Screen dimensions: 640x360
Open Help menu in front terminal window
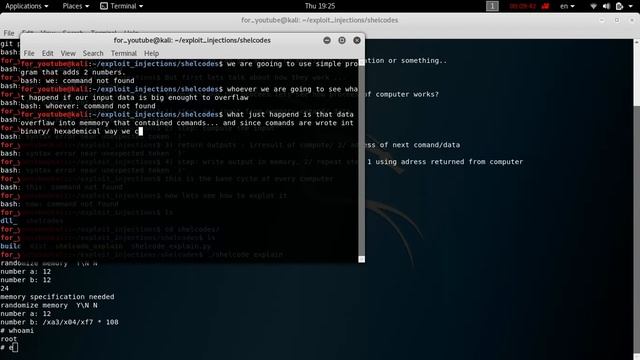tap(151, 53)
